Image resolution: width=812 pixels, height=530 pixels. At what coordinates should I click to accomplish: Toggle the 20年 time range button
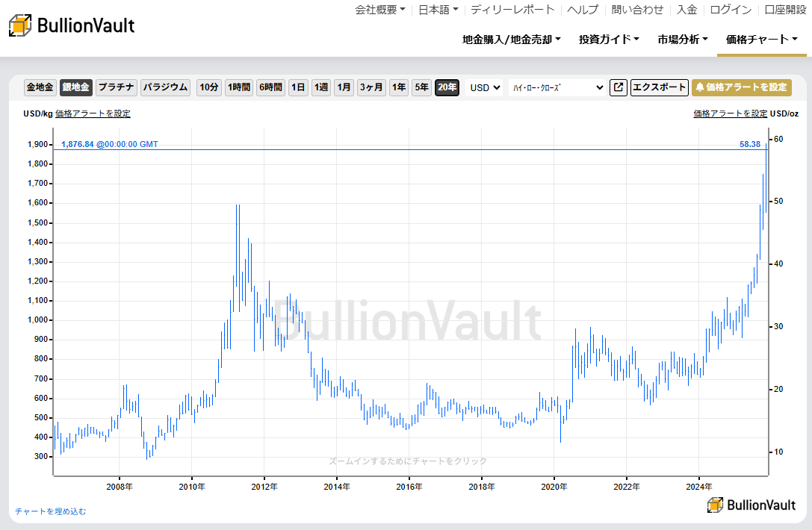pos(447,87)
